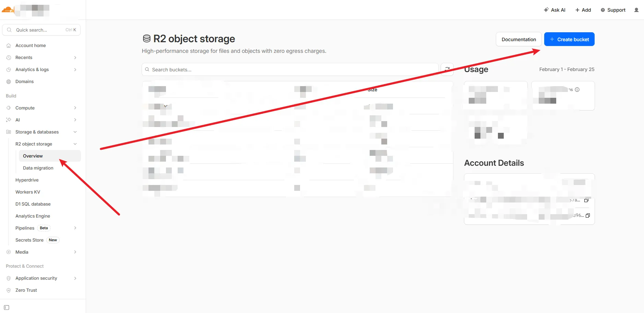This screenshot has height=313, width=644.
Task: Click the Account home house icon
Action: 9,46
